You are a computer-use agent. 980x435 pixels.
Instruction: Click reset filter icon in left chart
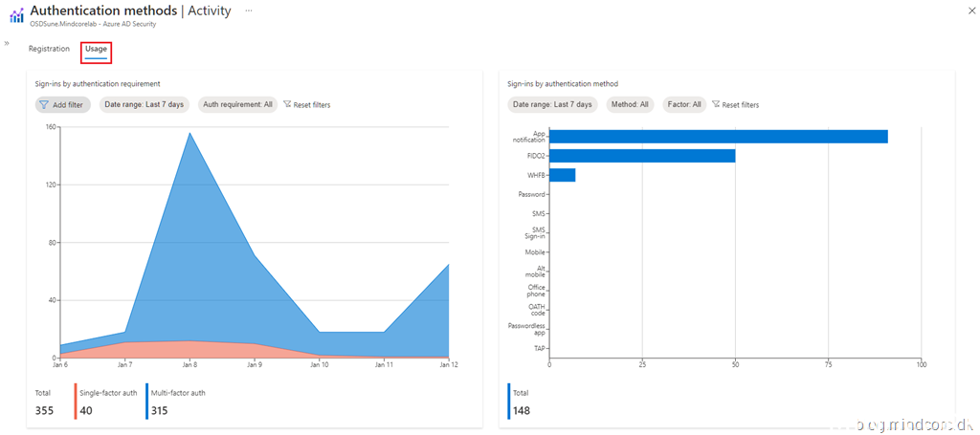pos(288,105)
